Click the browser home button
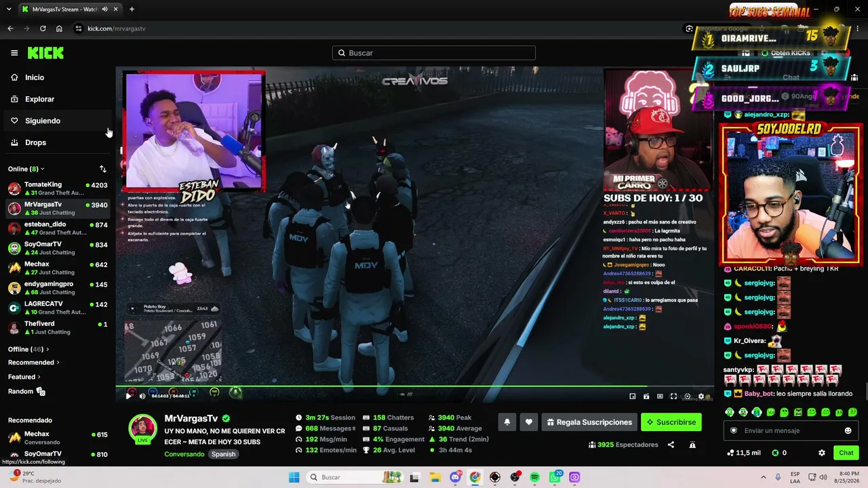Screen dimensions: 868x488 (x=59, y=28)
